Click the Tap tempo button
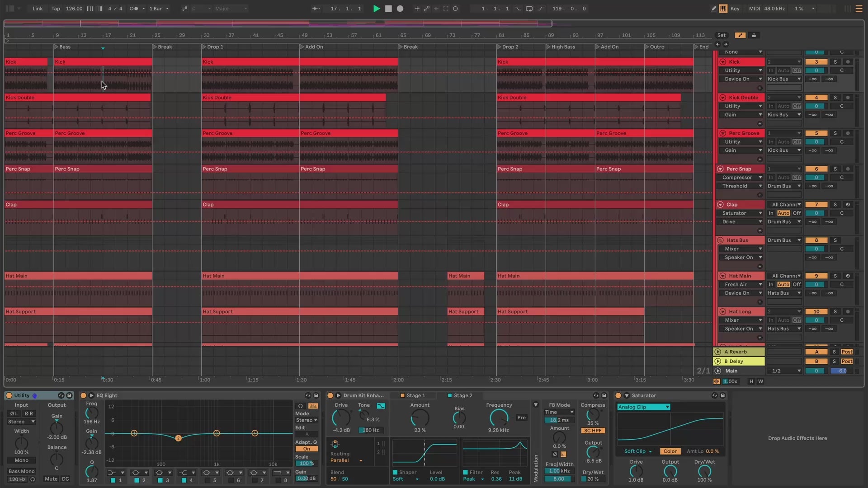The width and height of the screenshot is (868, 488). coord(56,9)
